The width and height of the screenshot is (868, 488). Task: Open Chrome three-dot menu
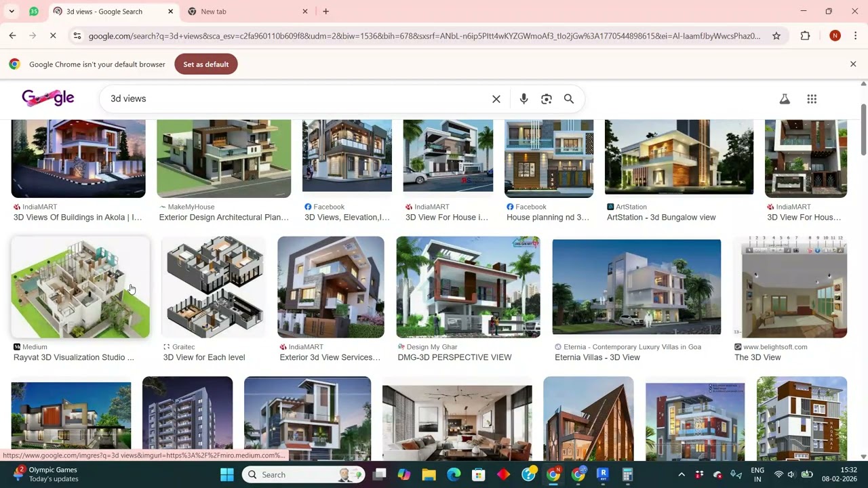tap(856, 36)
